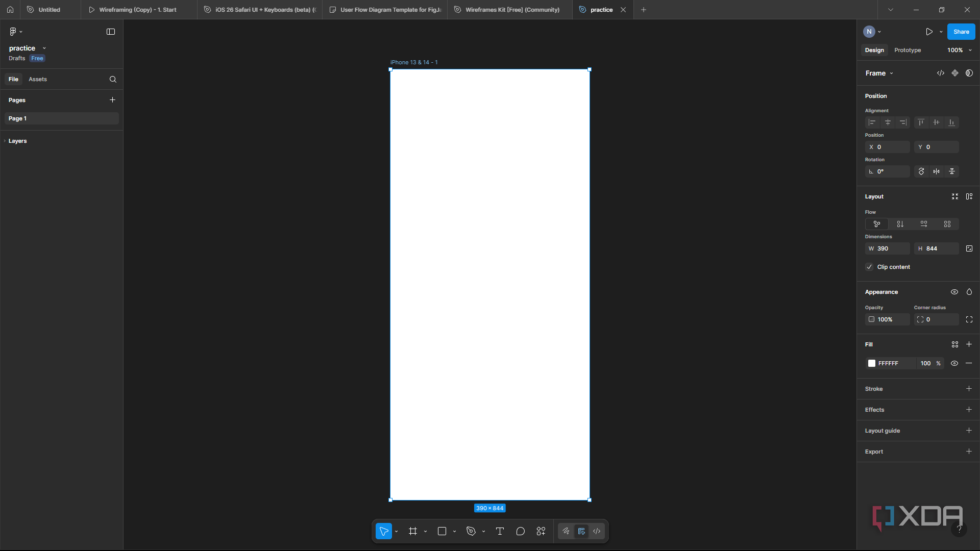Expand Frame tool options arrow
The width and height of the screenshot is (980, 551).
click(x=426, y=532)
